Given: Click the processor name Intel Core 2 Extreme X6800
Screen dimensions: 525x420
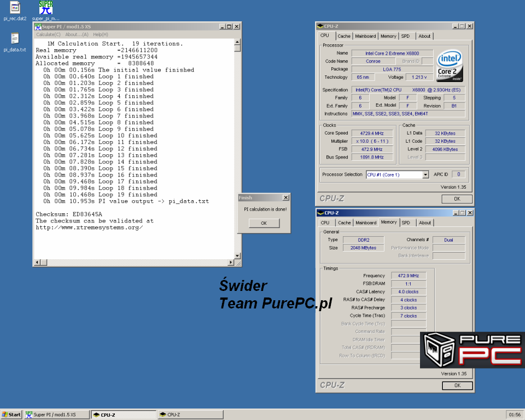Looking at the screenshot, I should [x=392, y=53].
